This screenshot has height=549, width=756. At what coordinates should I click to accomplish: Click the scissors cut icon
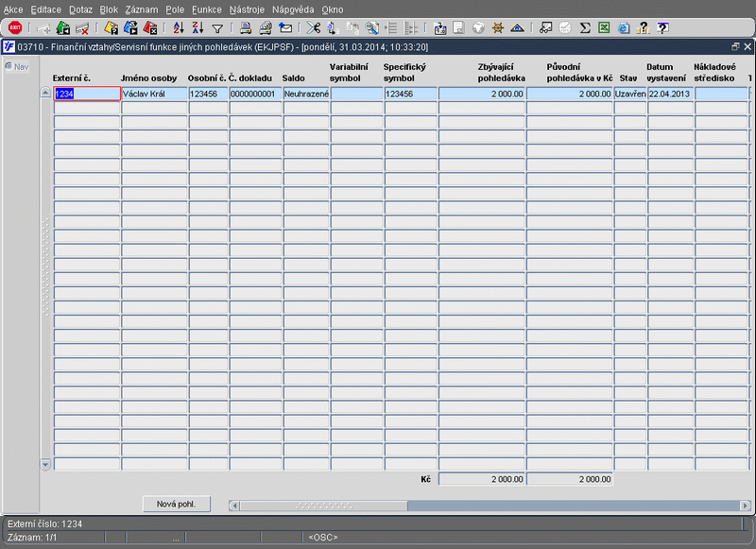314,28
